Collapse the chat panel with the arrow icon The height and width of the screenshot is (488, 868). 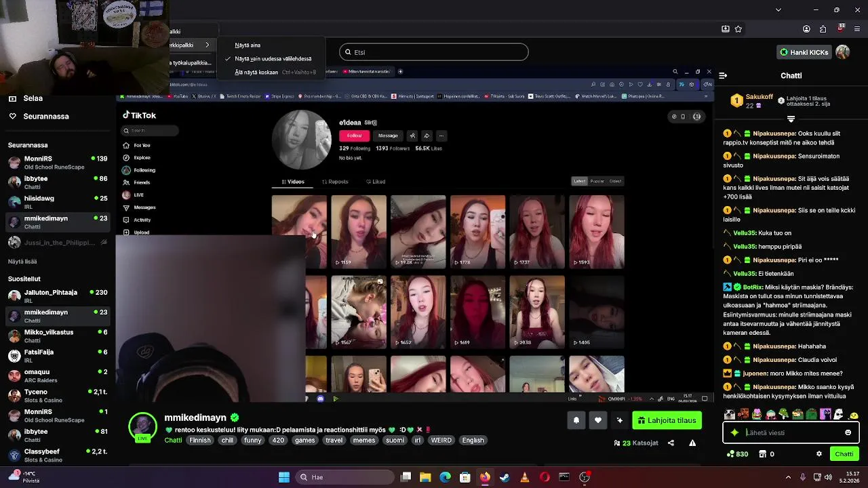(x=723, y=76)
